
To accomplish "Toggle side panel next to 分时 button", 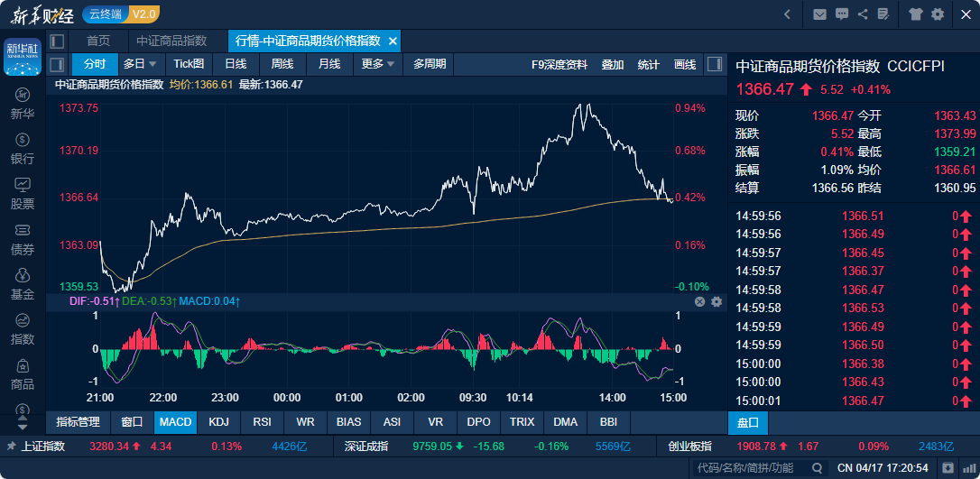I will click(57, 64).
